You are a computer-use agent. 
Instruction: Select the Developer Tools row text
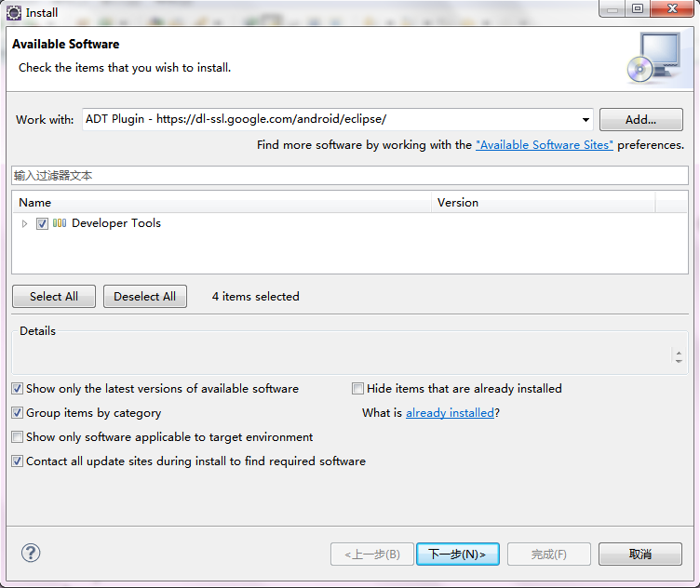[116, 223]
